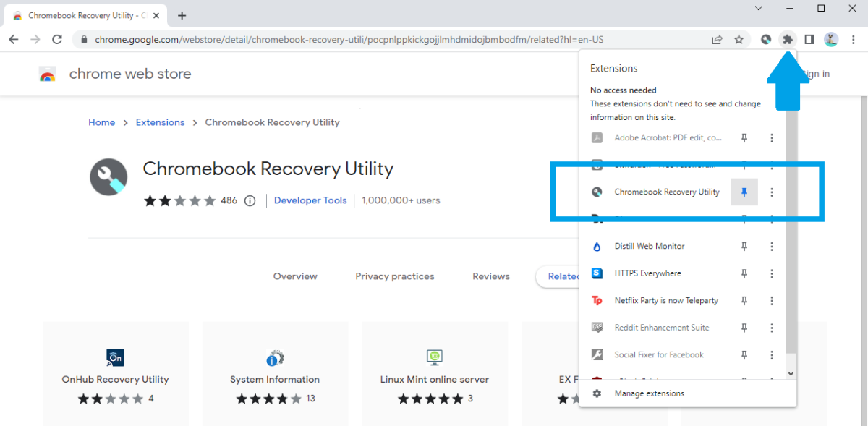Open rating info icon next to 486

(250, 201)
